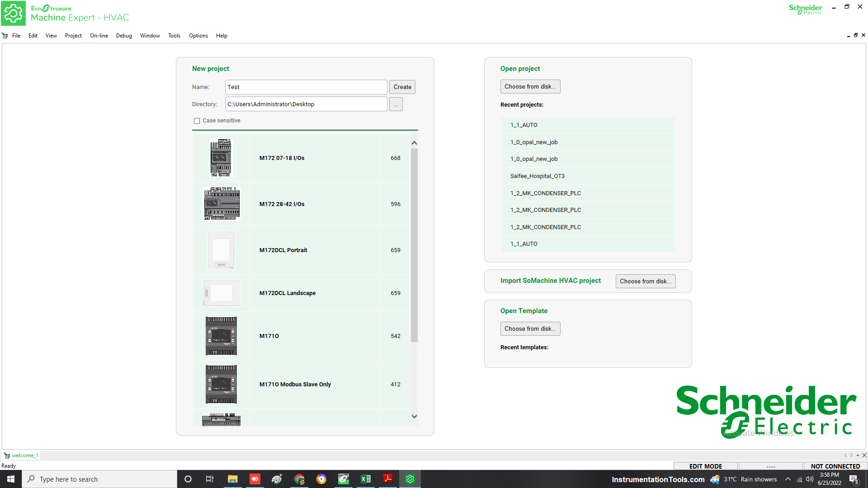Open the View menu
The image size is (868, 488).
click(51, 36)
